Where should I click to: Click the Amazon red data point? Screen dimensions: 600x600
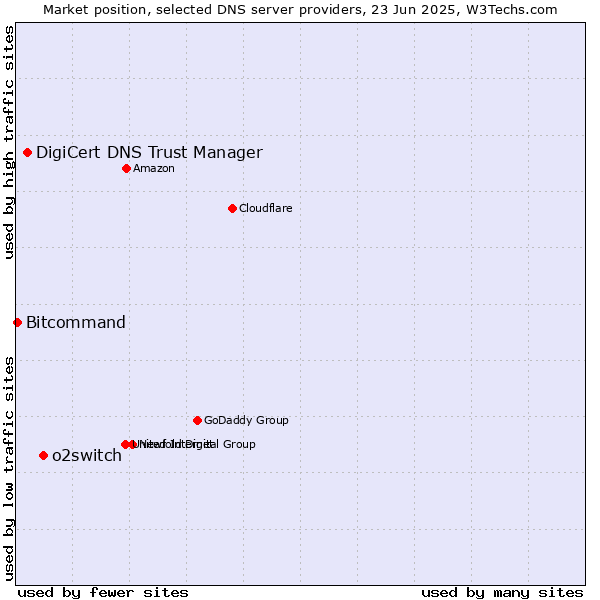pos(127,168)
